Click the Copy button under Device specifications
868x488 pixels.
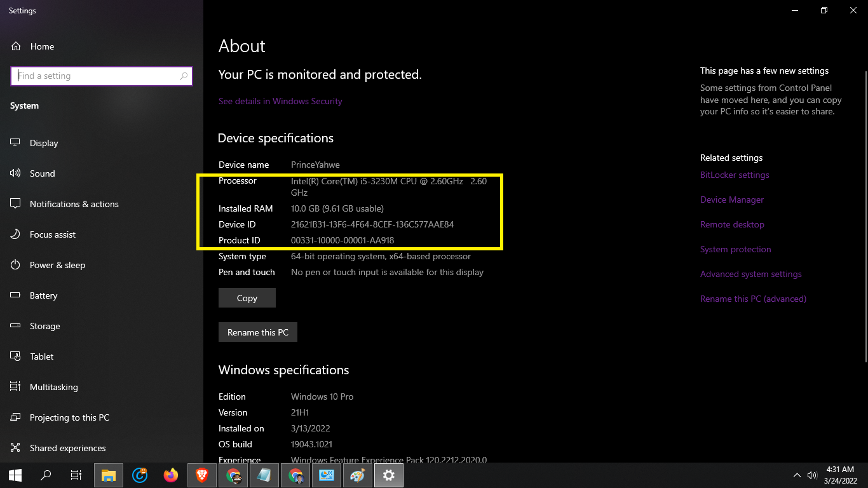247,298
